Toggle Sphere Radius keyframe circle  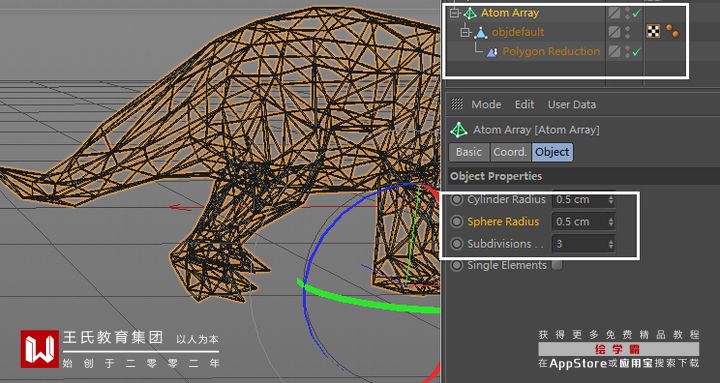pos(456,221)
